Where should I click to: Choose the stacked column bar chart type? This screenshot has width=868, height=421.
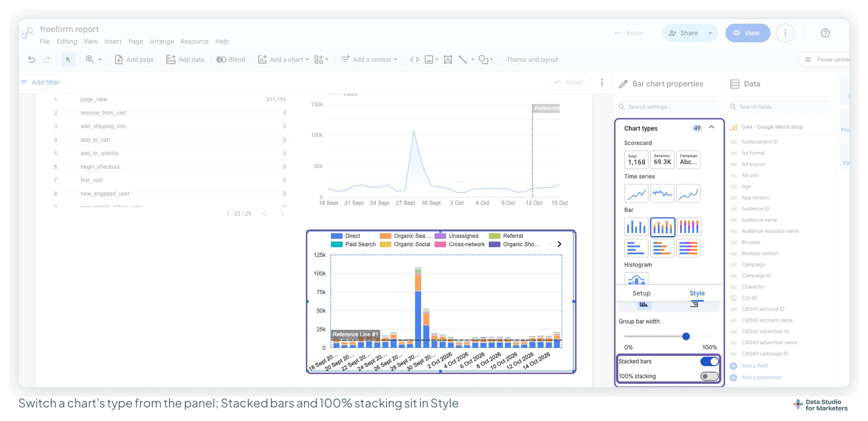point(662,227)
